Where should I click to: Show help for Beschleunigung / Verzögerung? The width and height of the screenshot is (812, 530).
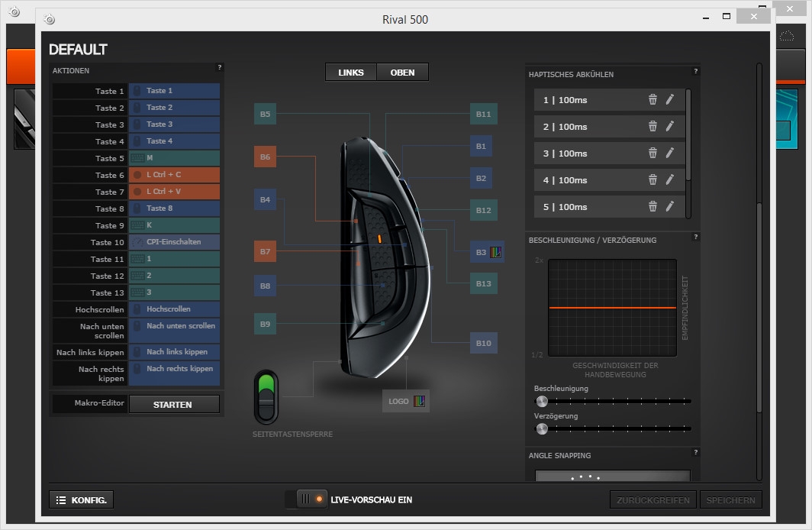pyautogui.click(x=695, y=238)
